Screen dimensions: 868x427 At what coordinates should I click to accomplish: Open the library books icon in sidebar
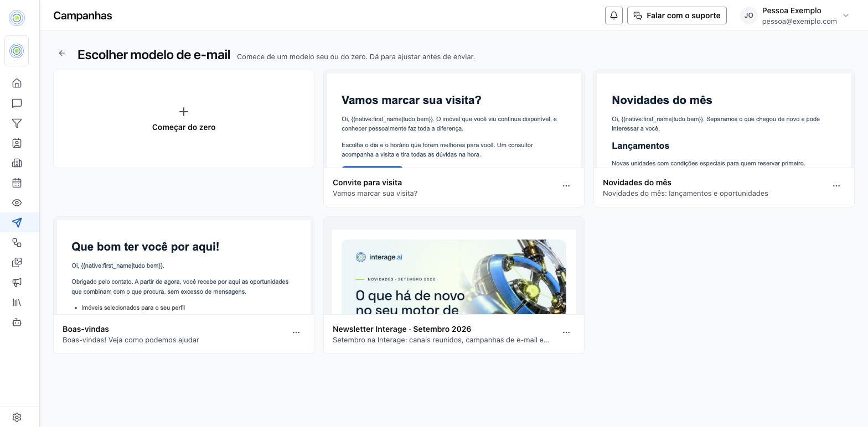pyautogui.click(x=17, y=302)
